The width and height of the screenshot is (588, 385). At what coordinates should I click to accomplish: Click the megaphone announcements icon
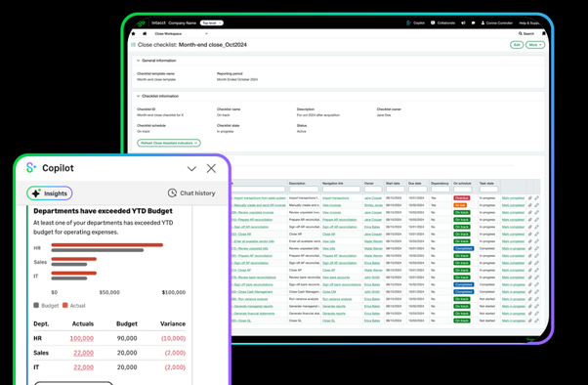(463, 22)
